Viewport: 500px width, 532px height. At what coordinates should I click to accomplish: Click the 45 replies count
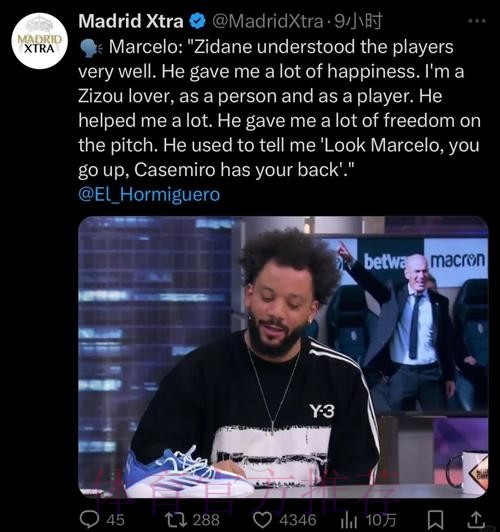click(x=115, y=520)
